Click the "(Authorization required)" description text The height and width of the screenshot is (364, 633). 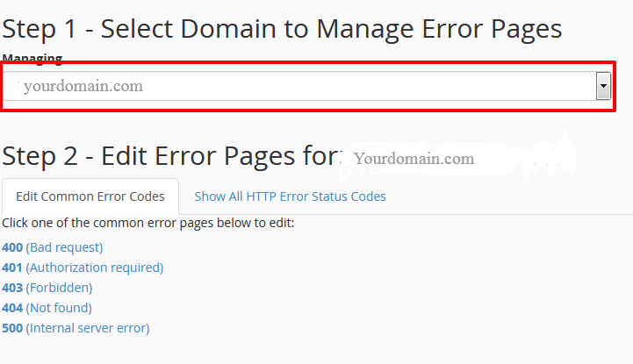pyautogui.click(x=95, y=268)
